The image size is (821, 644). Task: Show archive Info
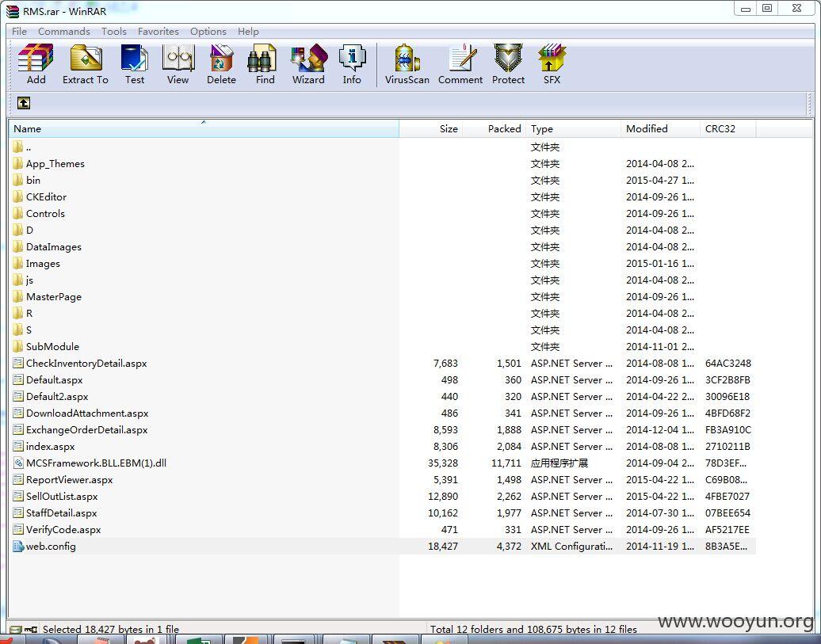click(x=352, y=64)
